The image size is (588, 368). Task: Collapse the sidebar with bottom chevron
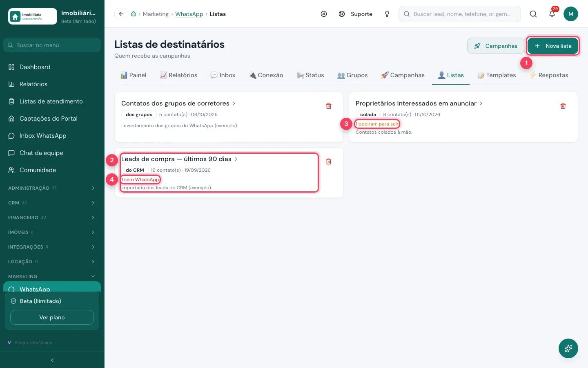(x=52, y=360)
